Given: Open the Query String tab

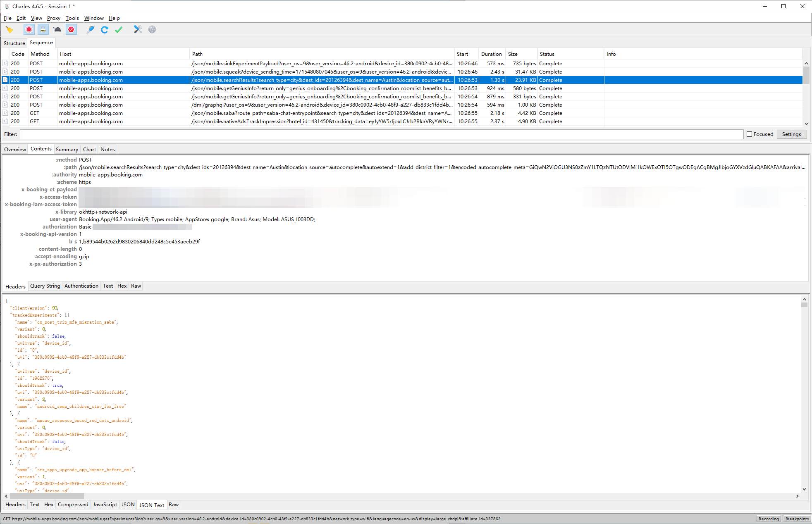Looking at the screenshot, I should coord(45,286).
